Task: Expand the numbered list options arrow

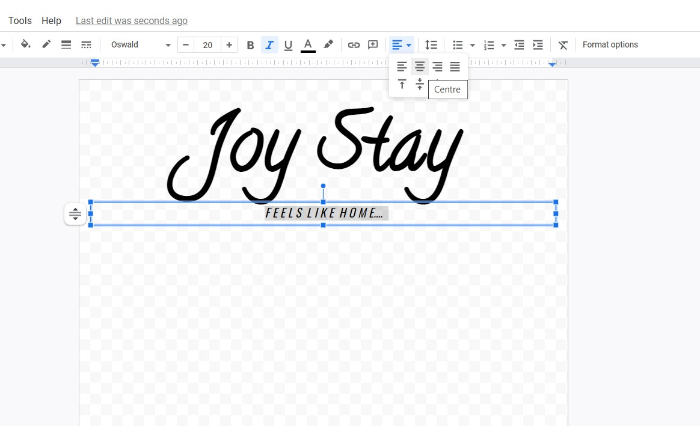Action: (503, 45)
